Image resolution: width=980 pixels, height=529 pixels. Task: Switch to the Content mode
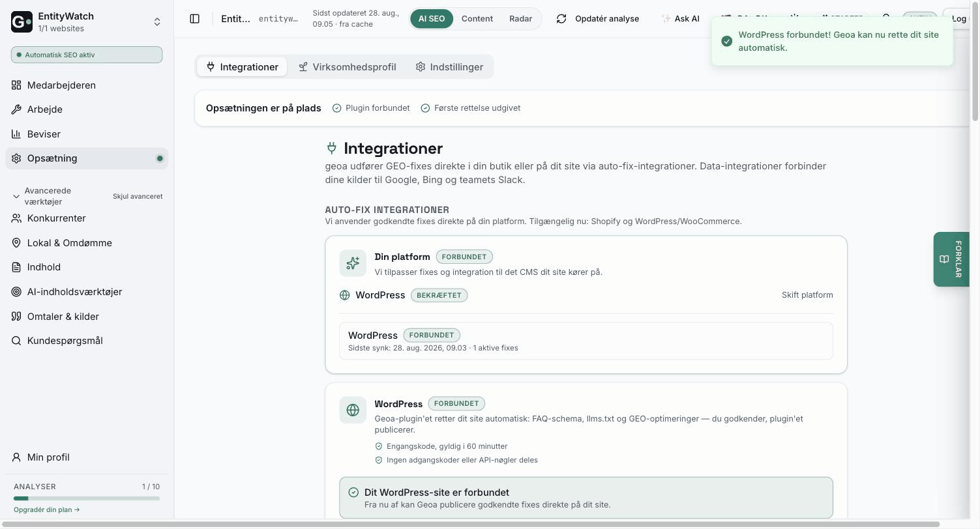[x=477, y=19]
